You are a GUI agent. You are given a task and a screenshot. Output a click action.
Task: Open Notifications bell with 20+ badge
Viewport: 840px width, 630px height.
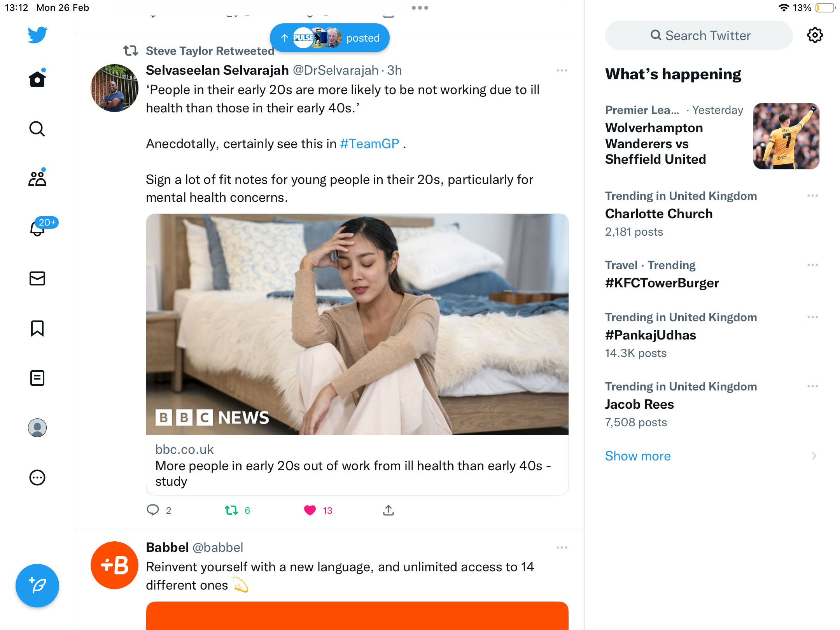pyautogui.click(x=37, y=228)
